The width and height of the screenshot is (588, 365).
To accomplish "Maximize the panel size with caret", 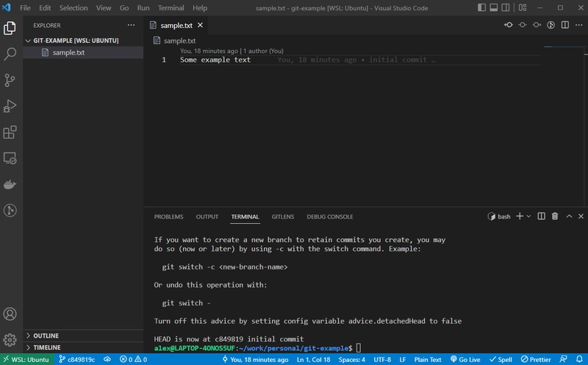I will (569, 216).
